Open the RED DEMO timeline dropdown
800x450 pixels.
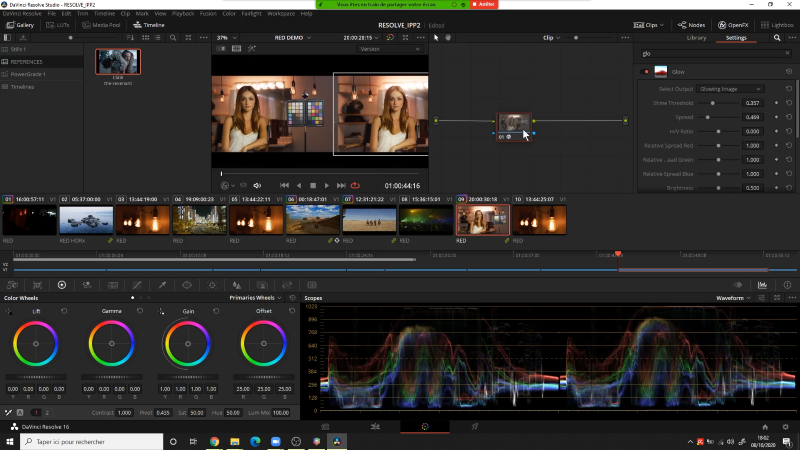pyautogui.click(x=293, y=38)
